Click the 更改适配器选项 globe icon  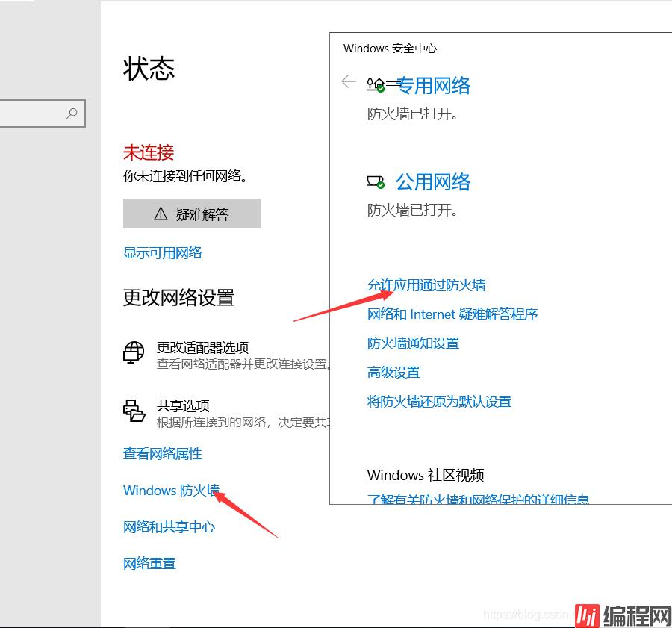click(134, 352)
